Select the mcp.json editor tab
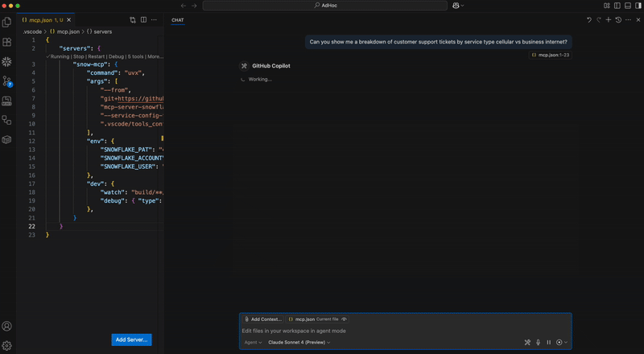This screenshot has width=644, height=354. tap(41, 19)
